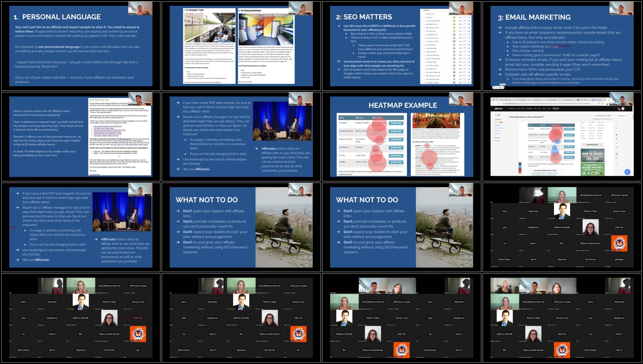The width and height of the screenshot is (643, 364).
Task: Open Tools in the Affilimate top navigation
Action: (x=544, y=108)
